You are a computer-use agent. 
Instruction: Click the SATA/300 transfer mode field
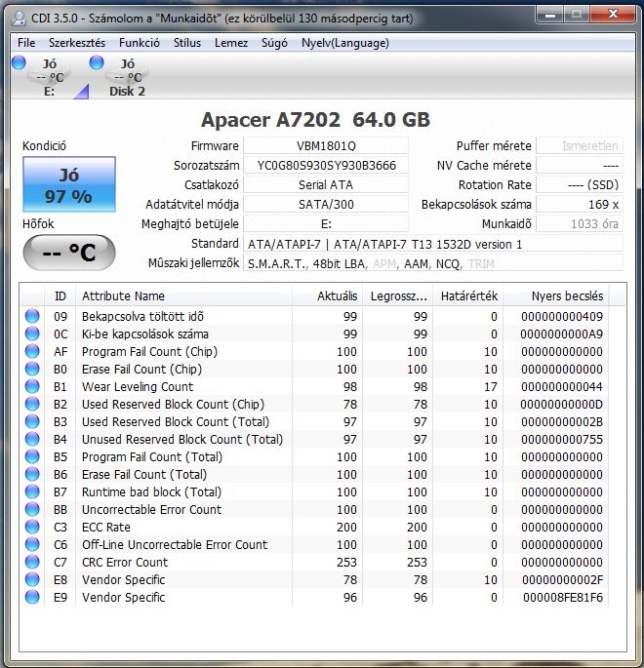click(326, 205)
